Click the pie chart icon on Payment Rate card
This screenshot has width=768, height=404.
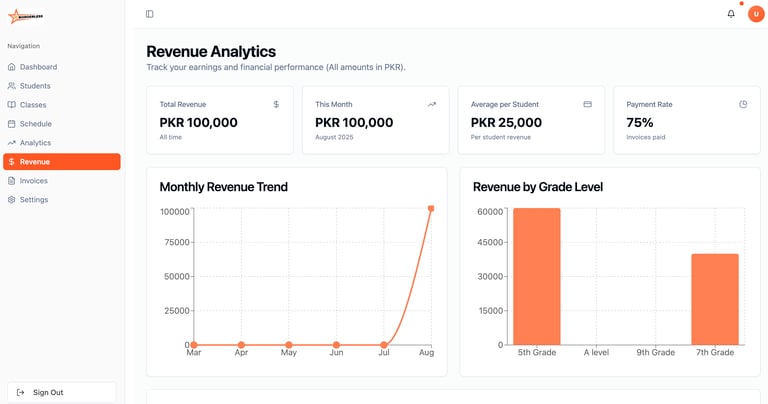coord(743,104)
